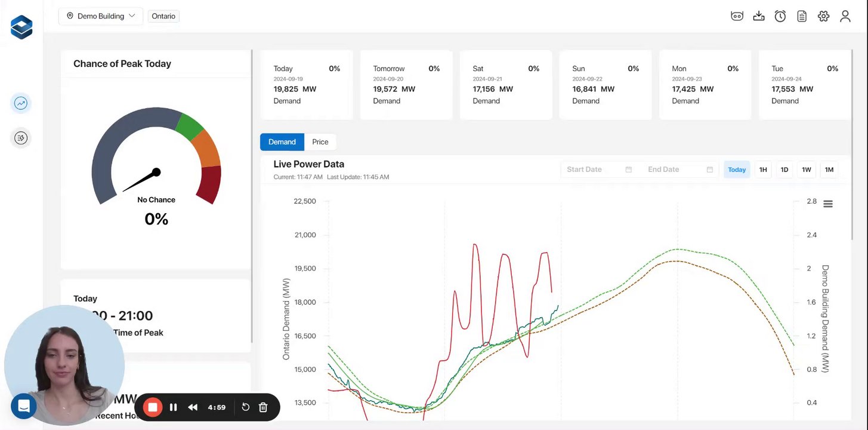The width and height of the screenshot is (868, 430).
Task: Click the robot face icon in header
Action: coord(737,16)
